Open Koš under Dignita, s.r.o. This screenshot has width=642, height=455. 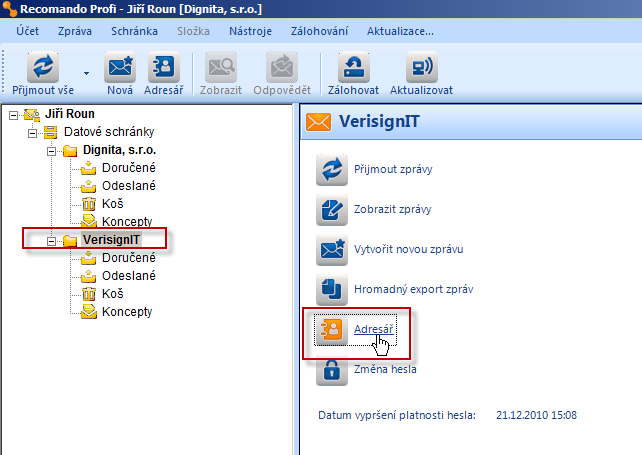pyautogui.click(x=113, y=204)
